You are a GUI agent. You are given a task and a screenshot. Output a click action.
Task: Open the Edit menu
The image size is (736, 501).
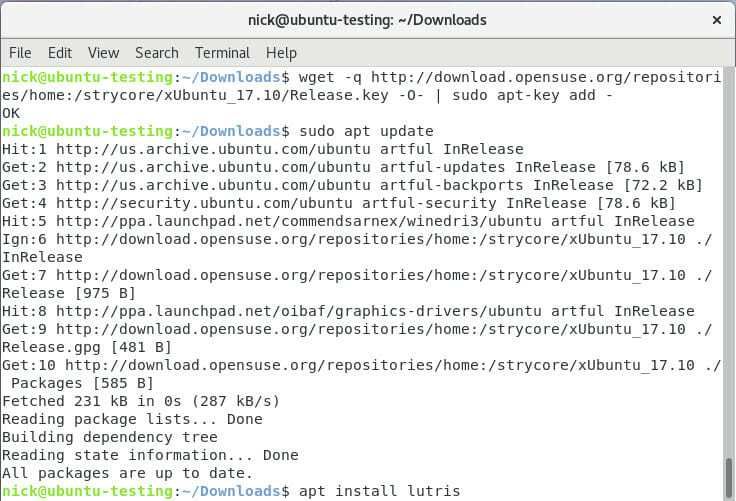coord(60,53)
